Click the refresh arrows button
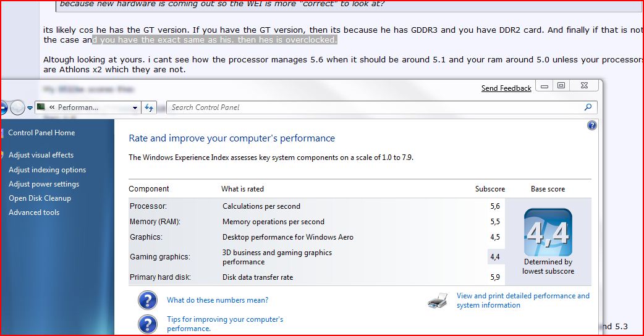Viewport: 644px width, 336px height. (x=149, y=107)
